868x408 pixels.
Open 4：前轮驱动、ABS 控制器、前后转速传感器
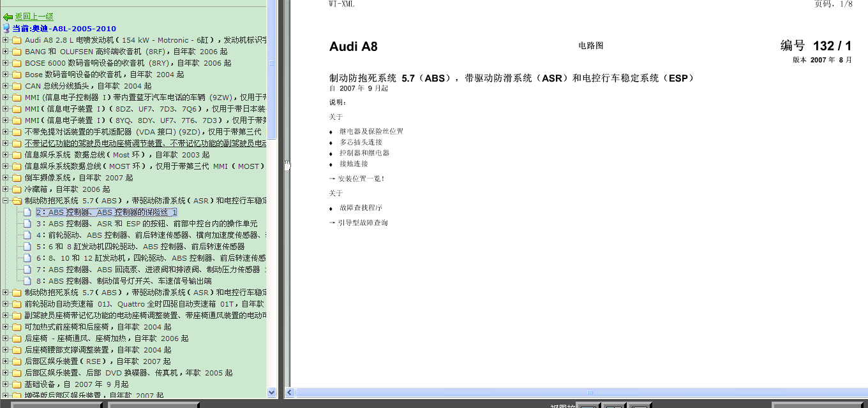coord(151,235)
